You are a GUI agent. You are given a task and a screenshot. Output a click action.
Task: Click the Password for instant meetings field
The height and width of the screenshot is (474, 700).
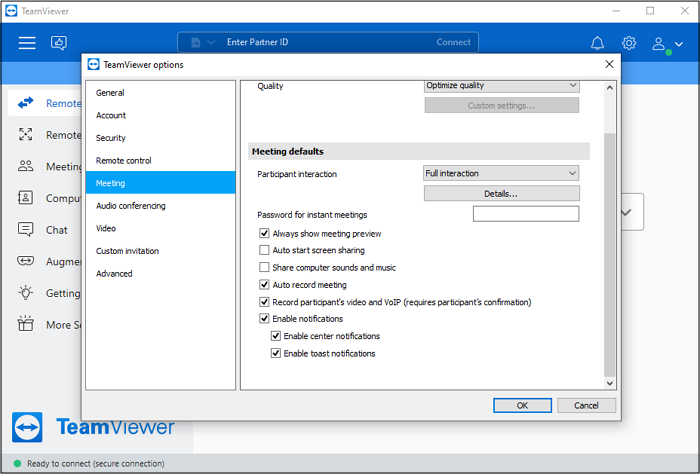525,214
